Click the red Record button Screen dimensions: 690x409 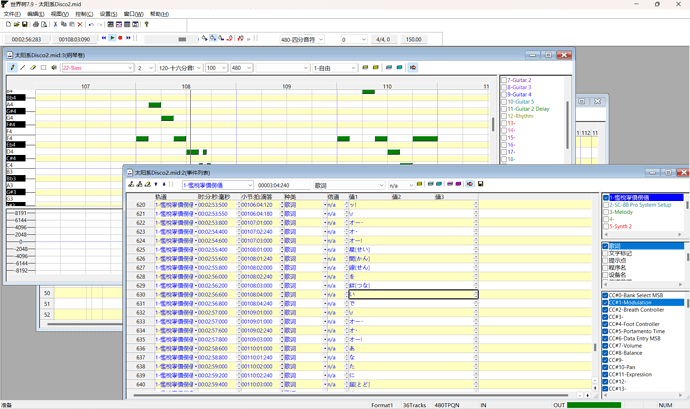coord(120,38)
